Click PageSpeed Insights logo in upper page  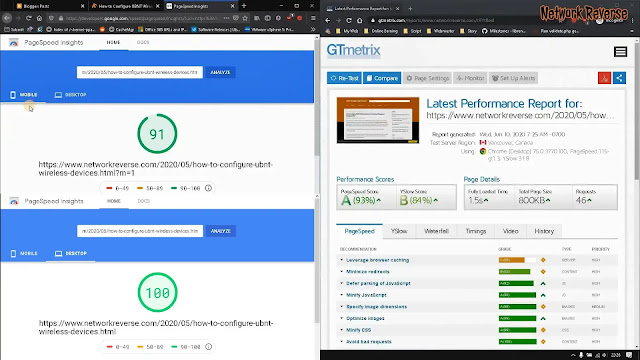(13, 42)
